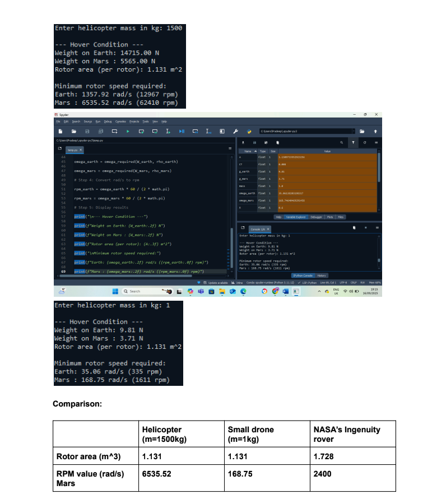Click Save data icon in Variable Explorer

click(x=254, y=142)
